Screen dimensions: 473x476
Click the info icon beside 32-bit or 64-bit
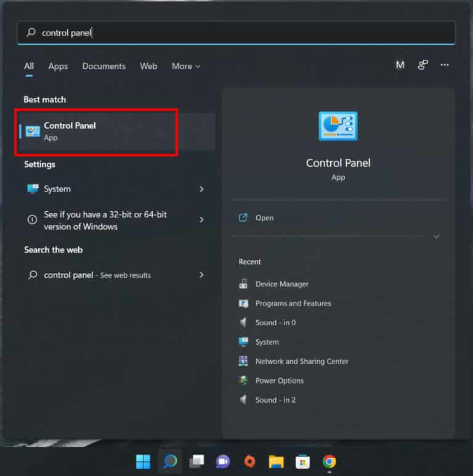pyautogui.click(x=32, y=220)
